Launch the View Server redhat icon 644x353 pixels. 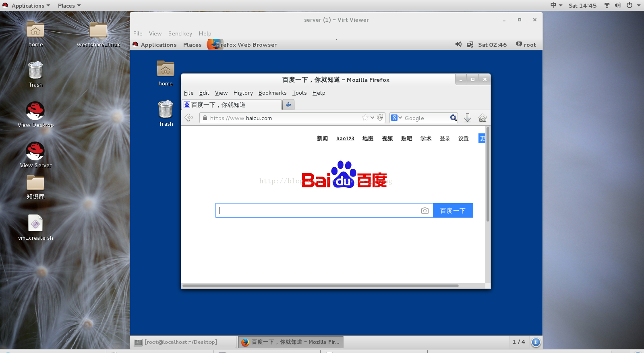coord(35,151)
